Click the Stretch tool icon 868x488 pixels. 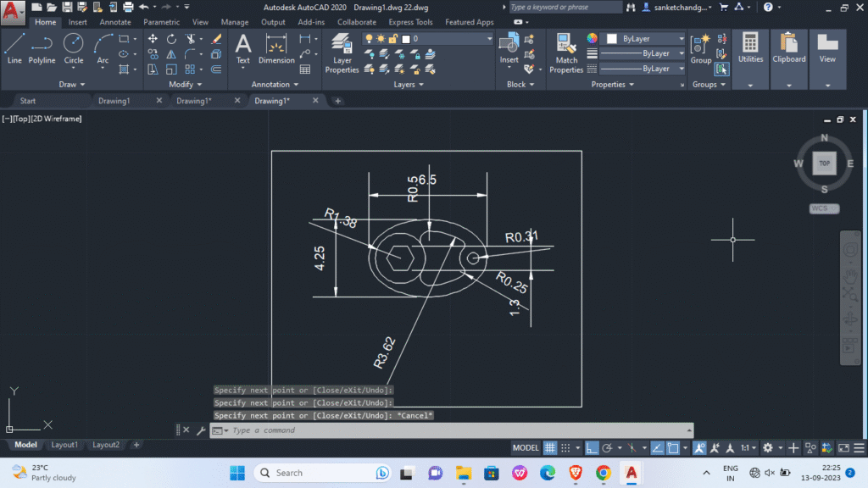click(153, 69)
